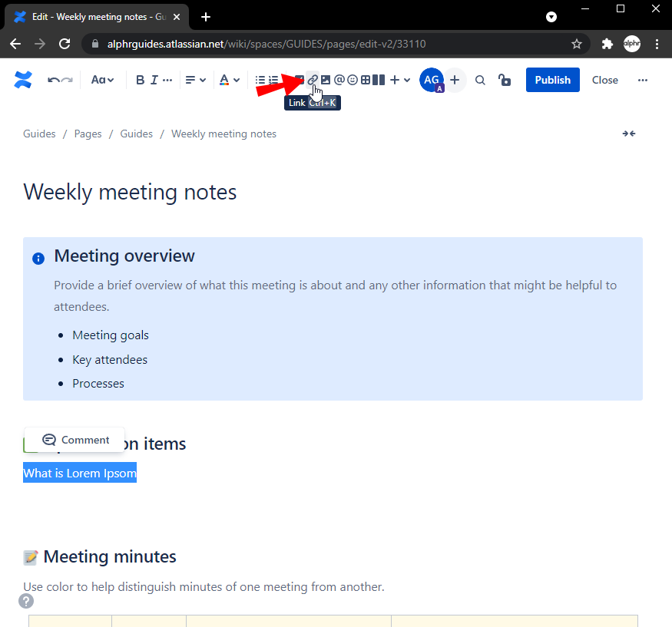Open Weekly meeting notes breadcrumb

point(223,134)
